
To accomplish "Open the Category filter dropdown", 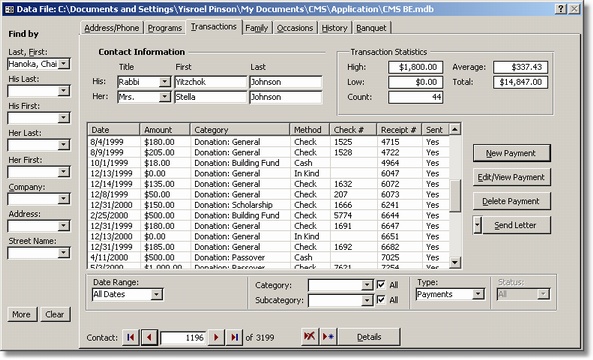I will pyautogui.click(x=367, y=285).
